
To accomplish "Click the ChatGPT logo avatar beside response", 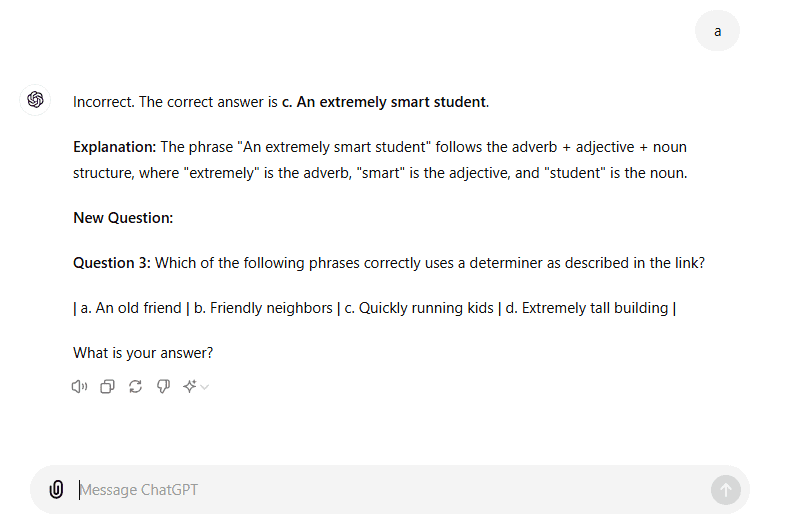I will coord(35,100).
